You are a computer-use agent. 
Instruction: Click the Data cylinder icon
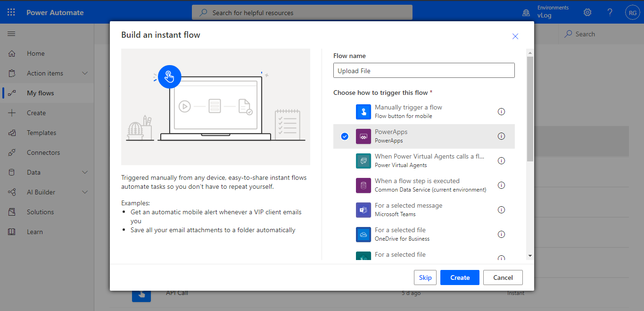12,172
